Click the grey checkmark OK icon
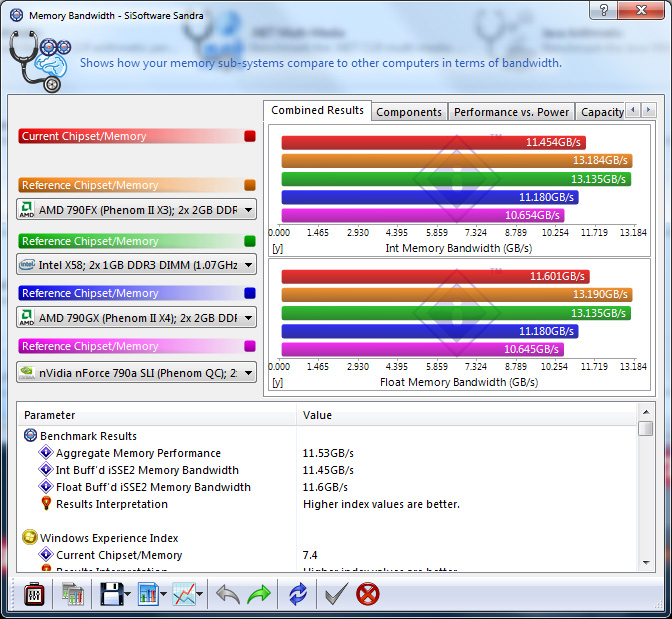This screenshot has width=672, height=619. 336,595
